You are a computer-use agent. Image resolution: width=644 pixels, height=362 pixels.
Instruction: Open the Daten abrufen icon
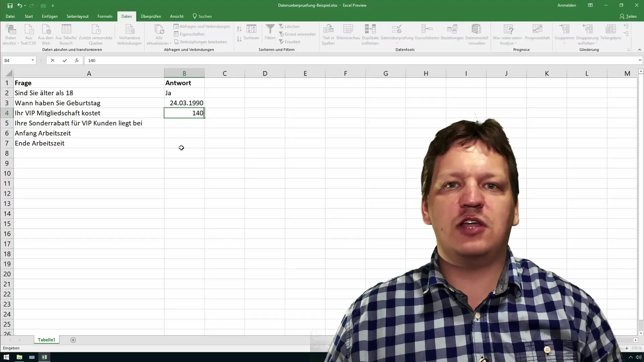[x=11, y=34]
